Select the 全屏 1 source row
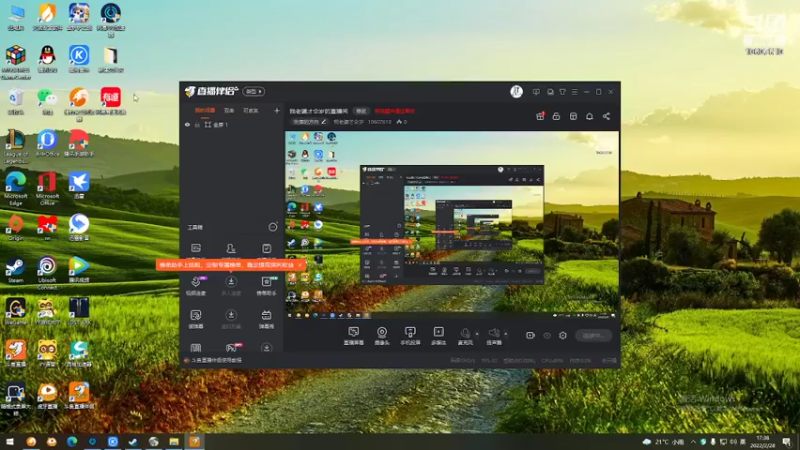 tap(232, 125)
